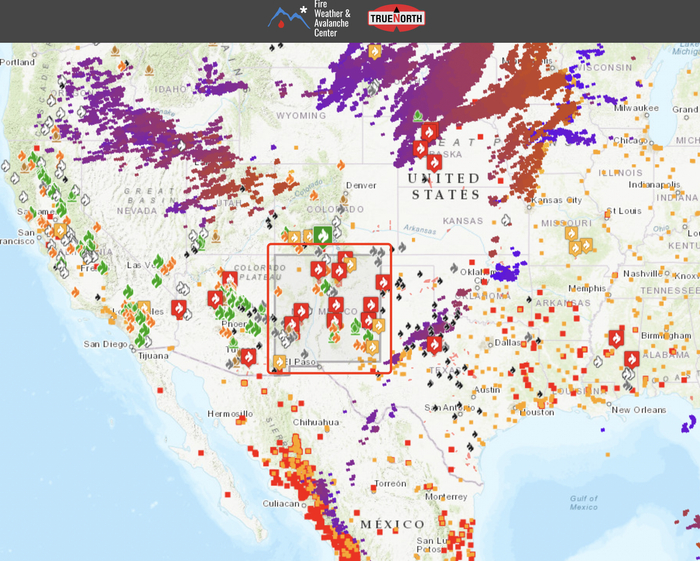Select the rightmost yellow fire marker in Missouri
700x561 pixels.
point(586,245)
